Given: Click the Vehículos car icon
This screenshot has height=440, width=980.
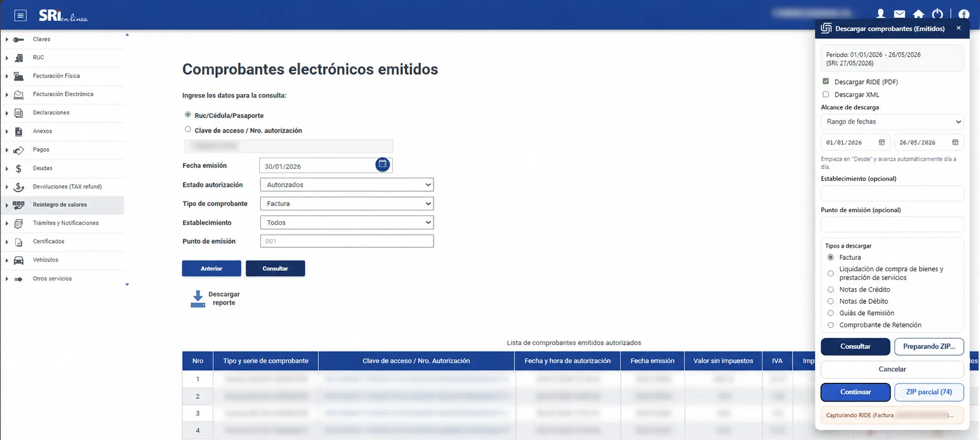Looking at the screenshot, I should click(x=18, y=260).
